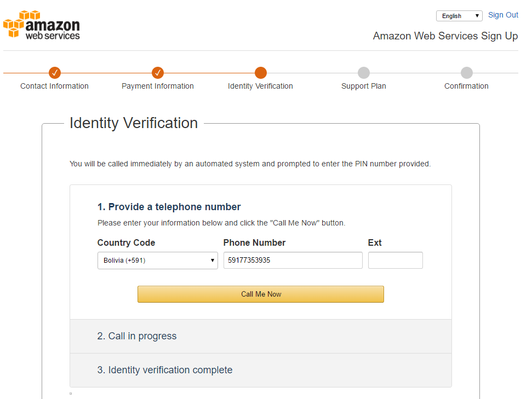Click the Amazon Web Services logo
The image size is (532, 399).
41,24
